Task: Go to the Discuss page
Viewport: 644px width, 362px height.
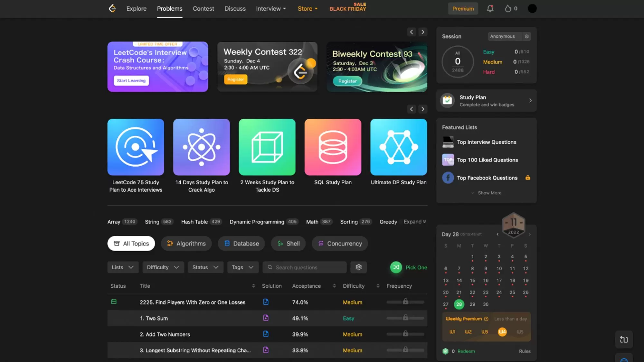Action: coord(235,9)
